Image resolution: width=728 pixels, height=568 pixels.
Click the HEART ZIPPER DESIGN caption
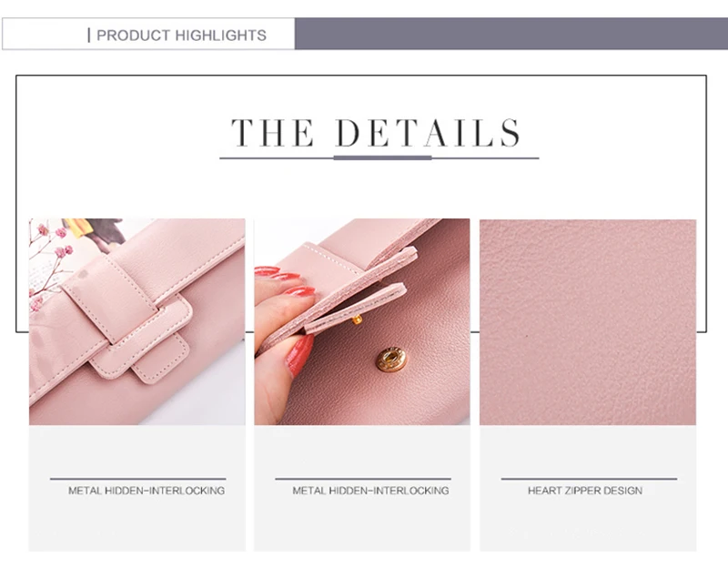pos(585,491)
